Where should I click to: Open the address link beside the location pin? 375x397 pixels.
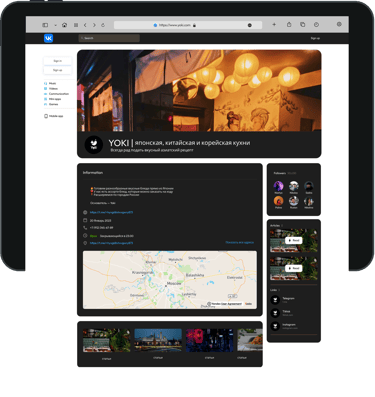click(111, 243)
